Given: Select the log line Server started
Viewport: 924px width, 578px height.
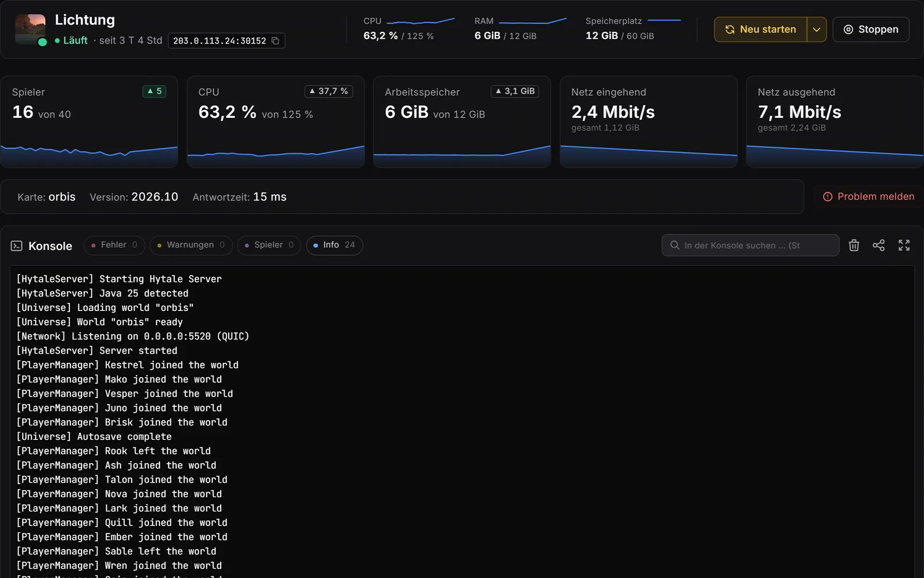Looking at the screenshot, I should tap(97, 351).
